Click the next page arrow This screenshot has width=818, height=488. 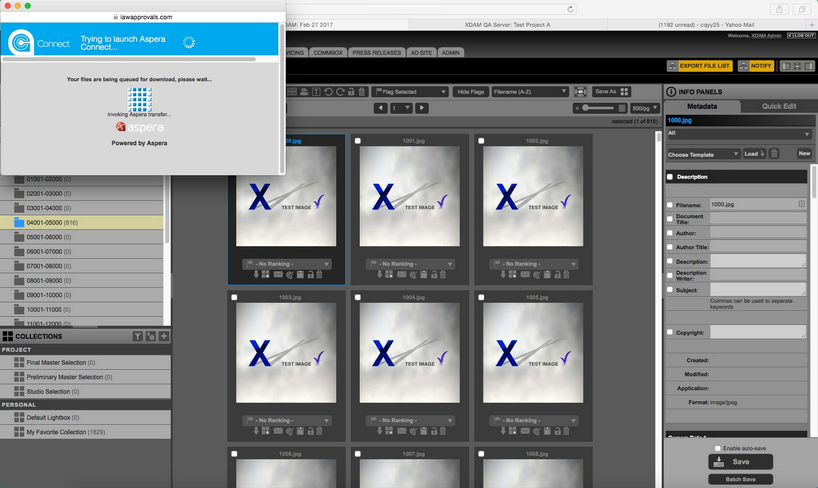[422, 108]
